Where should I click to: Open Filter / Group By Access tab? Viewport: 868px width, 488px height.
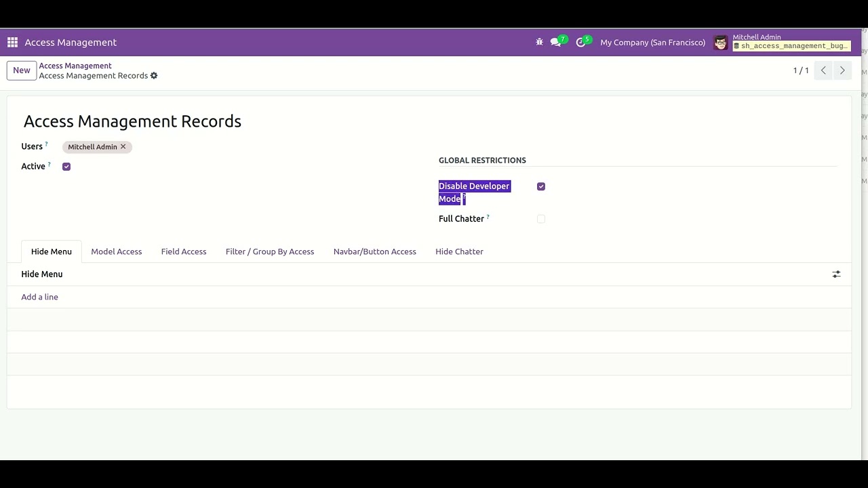point(270,251)
